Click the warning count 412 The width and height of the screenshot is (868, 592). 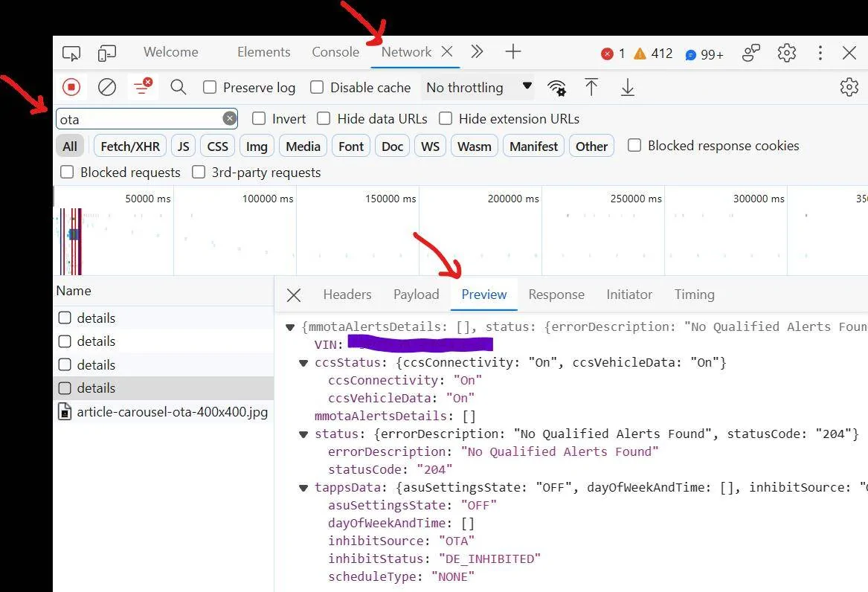pyautogui.click(x=653, y=54)
